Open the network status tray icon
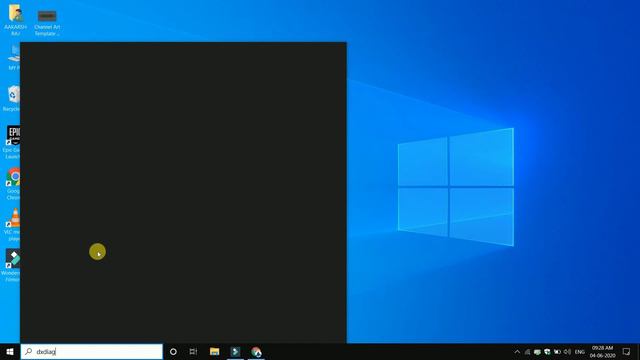 pyautogui.click(x=527, y=351)
